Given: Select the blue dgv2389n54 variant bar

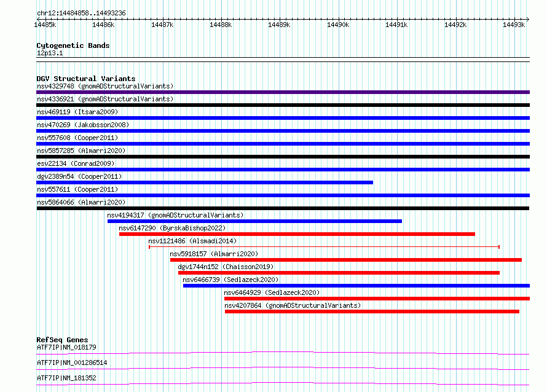Looking at the screenshot, I should click(205, 182).
